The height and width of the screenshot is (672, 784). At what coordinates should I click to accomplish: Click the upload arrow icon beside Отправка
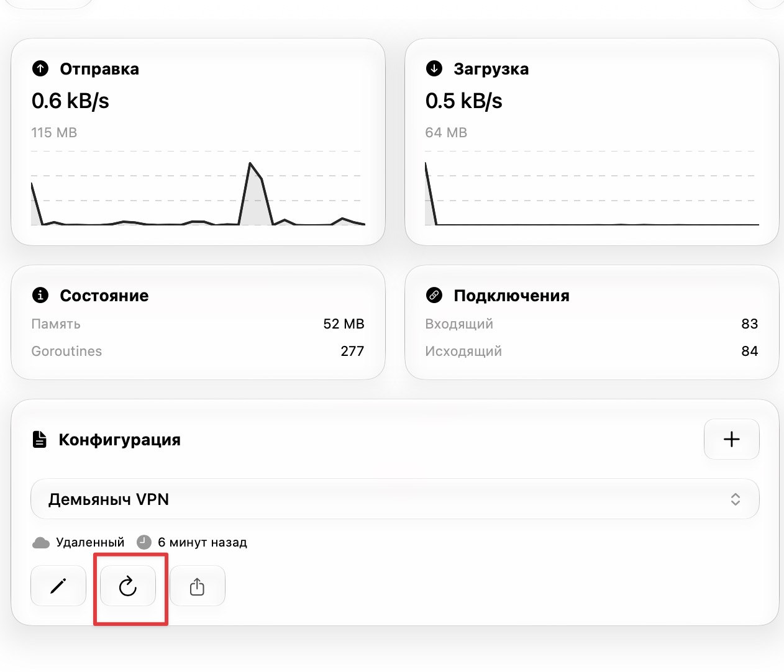click(x=40, y=68)
